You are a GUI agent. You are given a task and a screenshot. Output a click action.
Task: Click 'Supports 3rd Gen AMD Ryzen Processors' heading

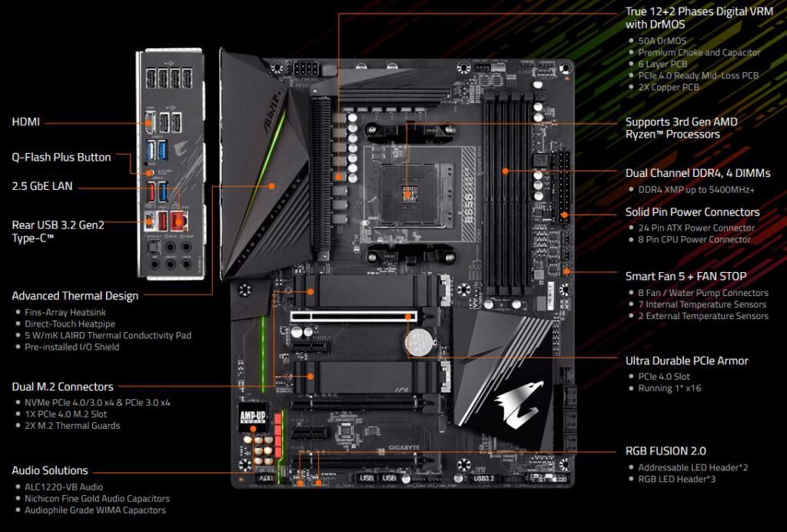pyautogui.click(x=681, y=128)
